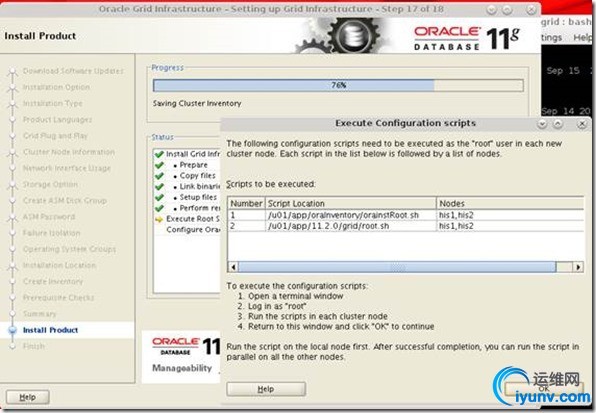The height and width of the screenshot is (413, 596).
Task: Click the Oracle Database 11g Manageability banner
Action: [181, 357]
